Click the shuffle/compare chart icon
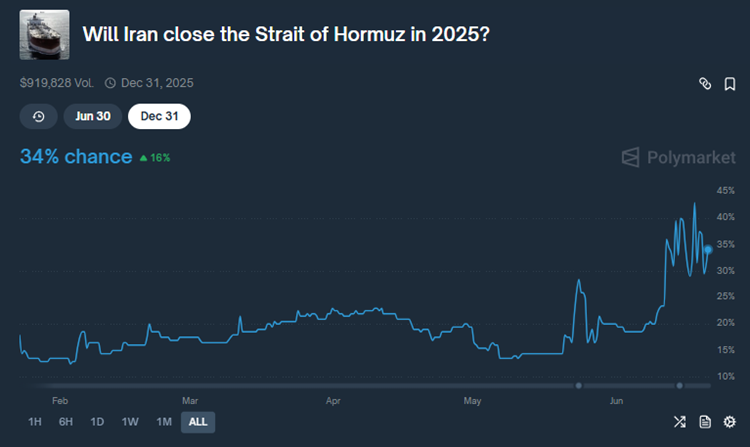 (680, 421)
